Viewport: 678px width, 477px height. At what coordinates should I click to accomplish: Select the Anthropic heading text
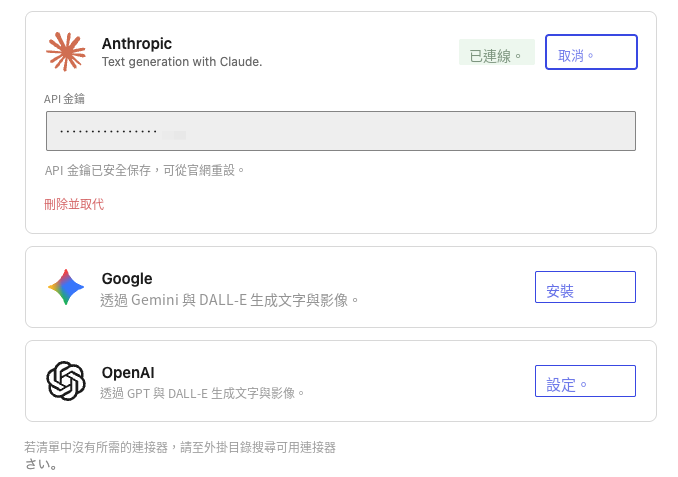point(137,44)
